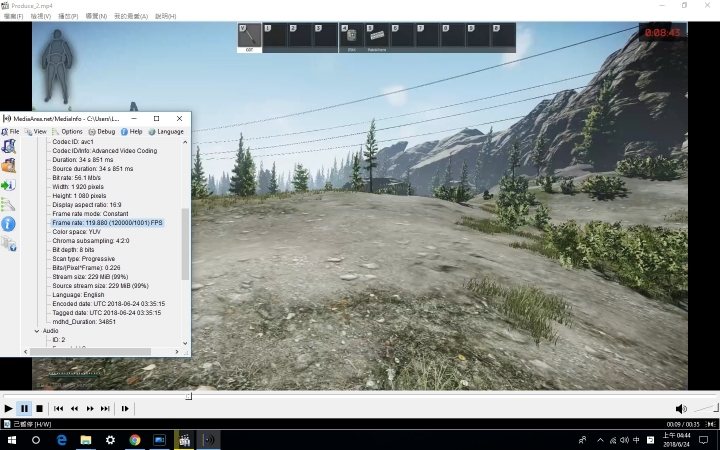The width and height of the screenshot is (720, 450).
Task: Open system tray volume icon
Action: 624,440
